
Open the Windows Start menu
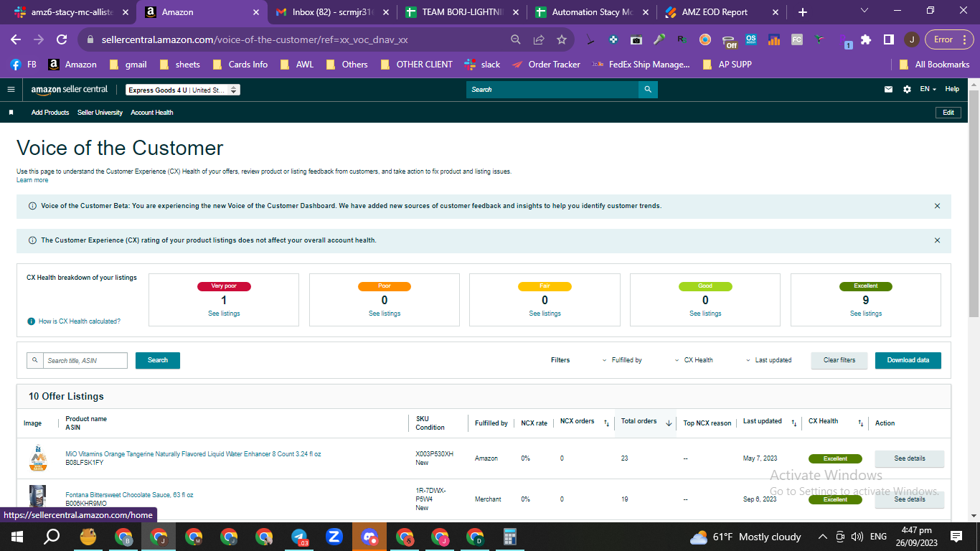point(17,536)
